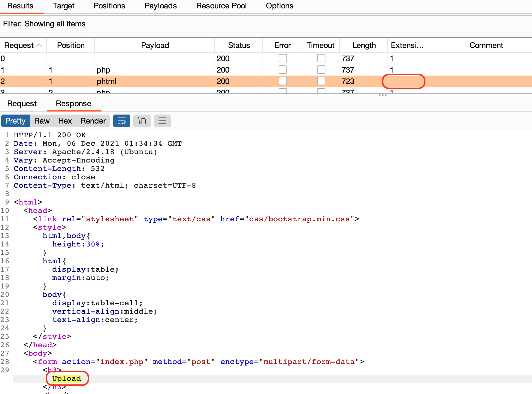The width and height of the screenshot is (532, 394).
Task: Switch to Hex view
Action: pos(65,121)
